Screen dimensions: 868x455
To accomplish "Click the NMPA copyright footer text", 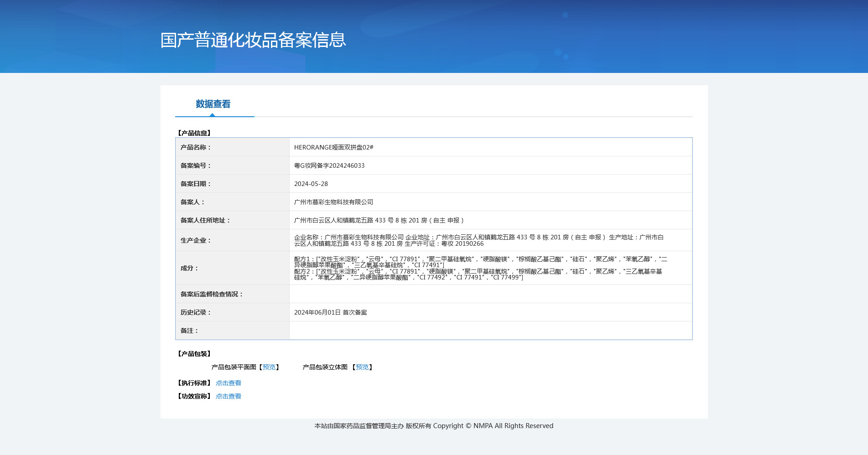I will pyautogui.click(x=434, y=426).
